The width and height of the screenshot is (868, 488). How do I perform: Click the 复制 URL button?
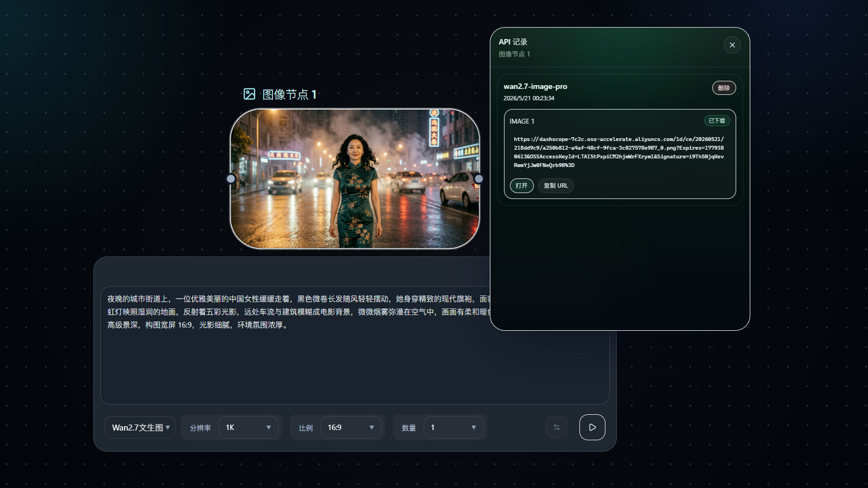556,185
